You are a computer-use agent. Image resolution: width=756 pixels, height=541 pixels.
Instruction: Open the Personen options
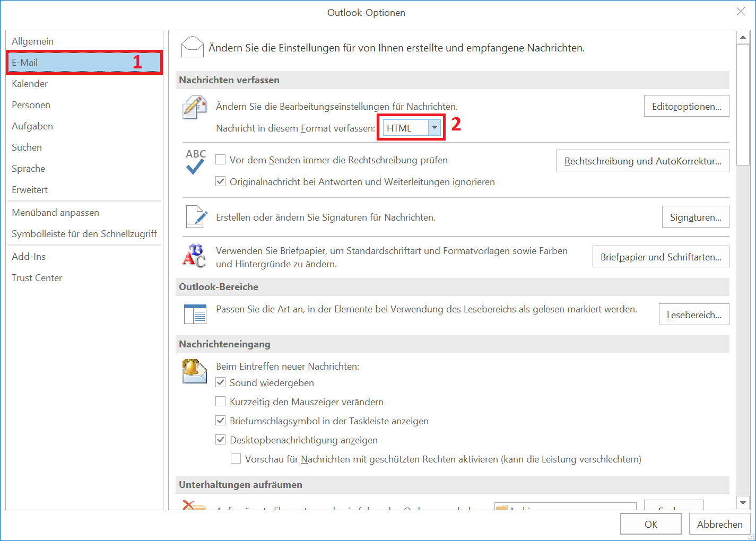[x=84, y=105]
